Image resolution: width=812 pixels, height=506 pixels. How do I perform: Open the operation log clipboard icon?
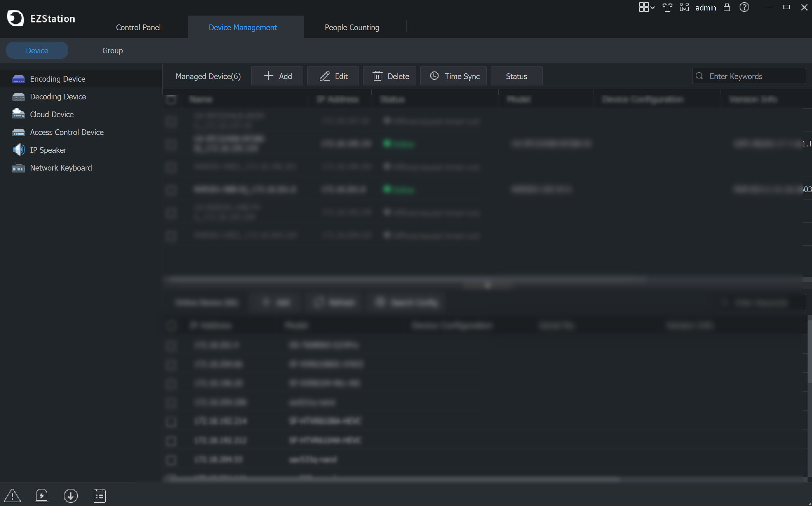point(100,496)
